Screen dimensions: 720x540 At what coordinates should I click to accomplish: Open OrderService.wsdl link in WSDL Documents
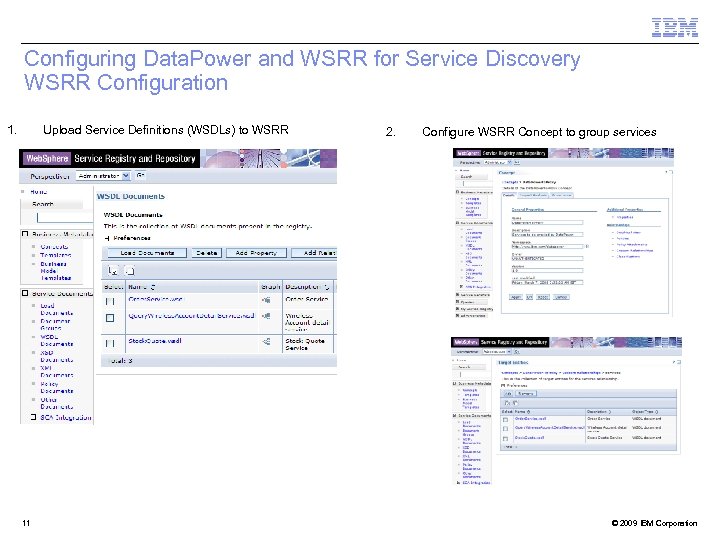pos(155,299)
